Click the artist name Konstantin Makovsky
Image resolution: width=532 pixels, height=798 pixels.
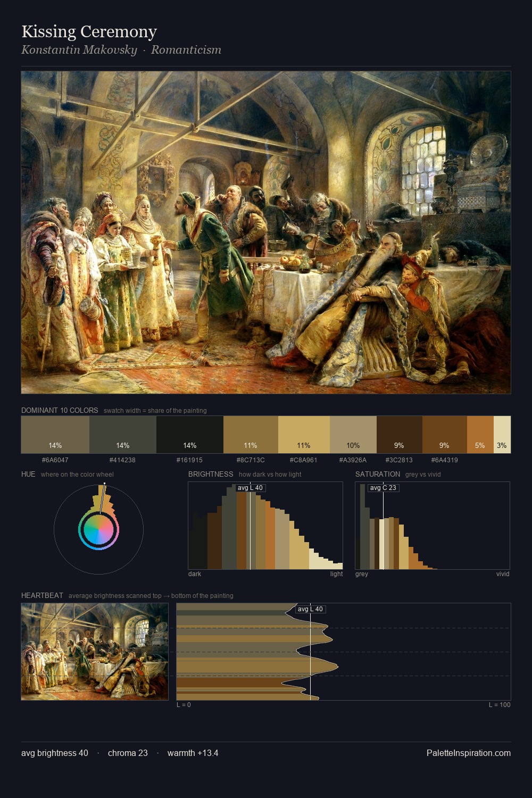pyautogui.click(x=79, y=50)
